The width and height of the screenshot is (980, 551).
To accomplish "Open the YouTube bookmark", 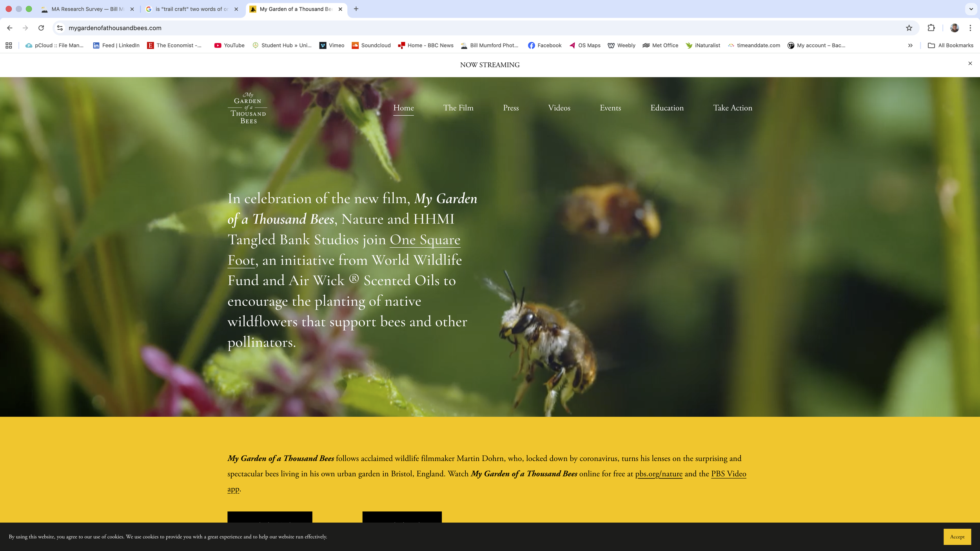I will click(229, 45).
